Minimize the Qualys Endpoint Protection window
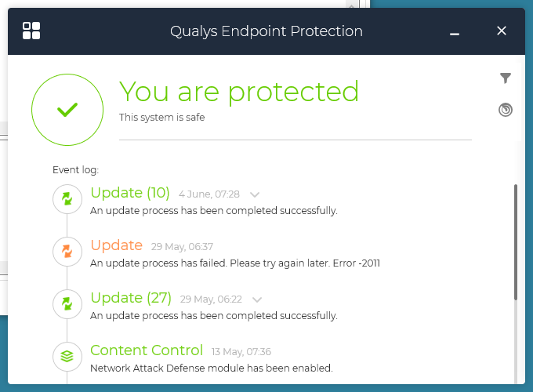This screenshot has width=533, height=392. [x=455, y=31]
